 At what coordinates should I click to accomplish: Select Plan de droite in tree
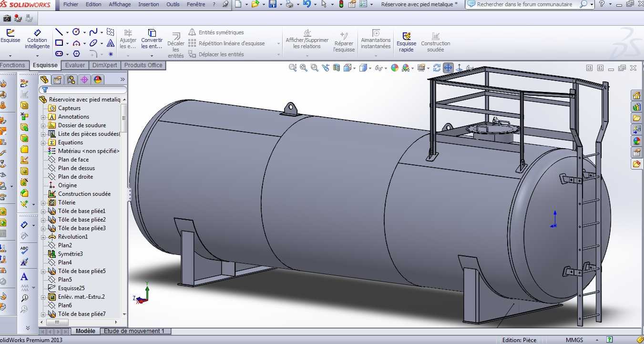click(x=75, y=177)
